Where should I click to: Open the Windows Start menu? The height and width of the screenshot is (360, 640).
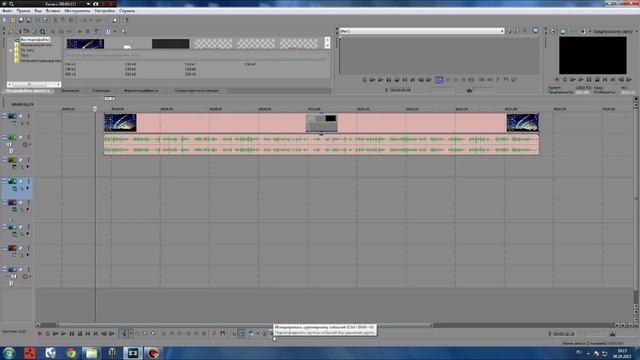[9, 353]
